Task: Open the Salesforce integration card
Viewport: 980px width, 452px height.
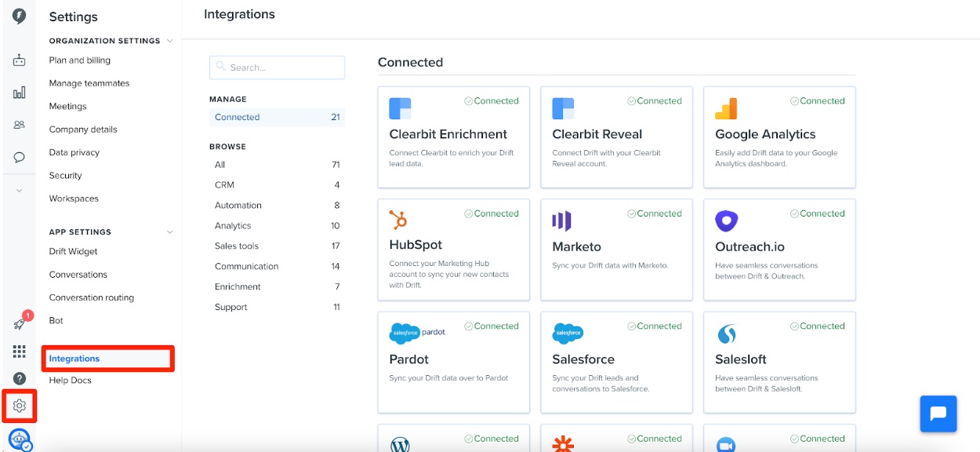Action: pos(616,363)
